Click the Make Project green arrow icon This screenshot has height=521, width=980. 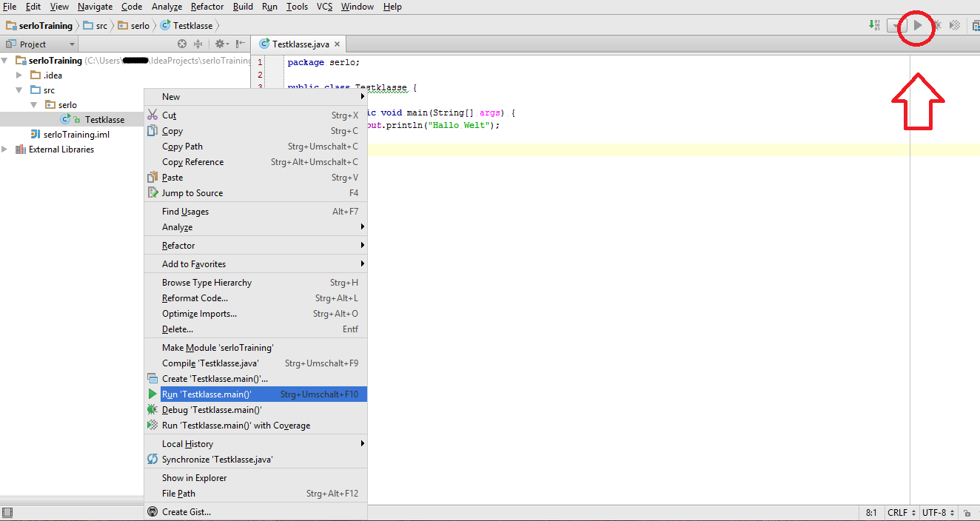[876, 25]
